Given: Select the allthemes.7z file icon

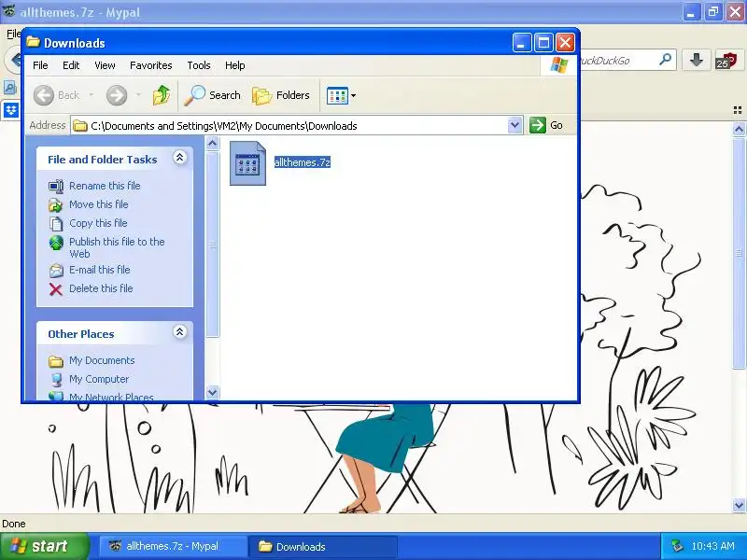Looking at the screenshot, I should click(x=247, y=162).
